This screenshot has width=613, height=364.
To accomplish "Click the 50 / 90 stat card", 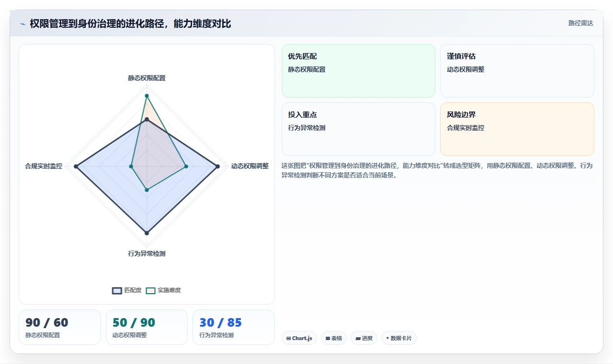I will 147,327.
